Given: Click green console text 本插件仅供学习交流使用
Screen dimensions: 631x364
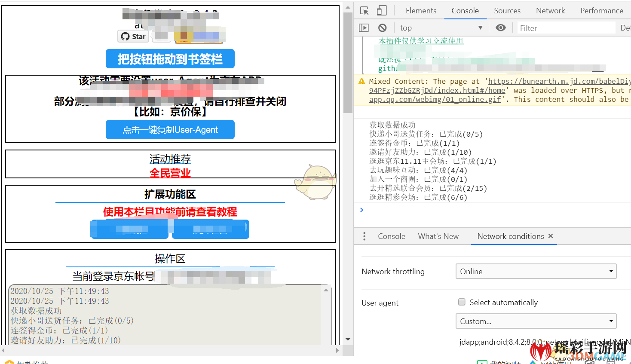Looking at the screenshot, I should point(421,41).
